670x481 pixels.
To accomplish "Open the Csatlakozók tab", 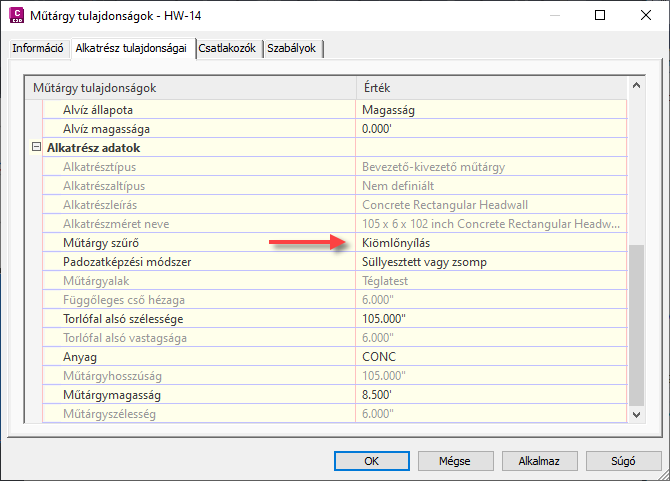I will 228,48.
